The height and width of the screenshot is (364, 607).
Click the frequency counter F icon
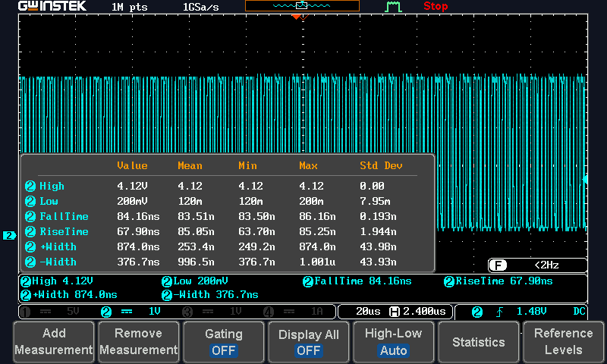tap(498, 265)
